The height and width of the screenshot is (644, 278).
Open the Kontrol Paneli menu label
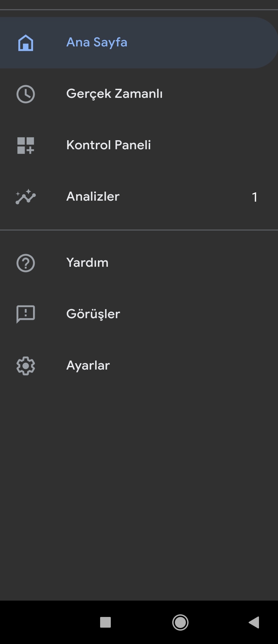click(108, 145)
